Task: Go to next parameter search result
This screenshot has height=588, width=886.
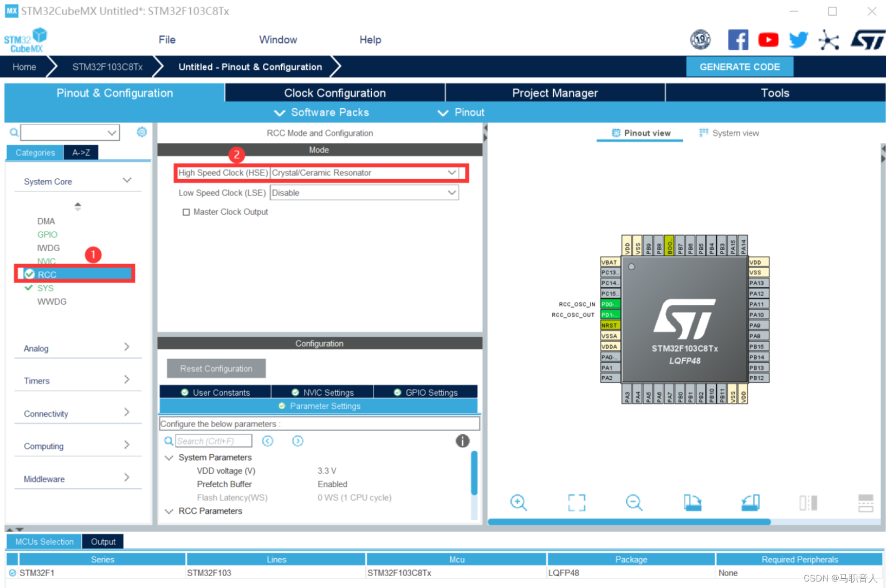Action: [x=298, y=441]
